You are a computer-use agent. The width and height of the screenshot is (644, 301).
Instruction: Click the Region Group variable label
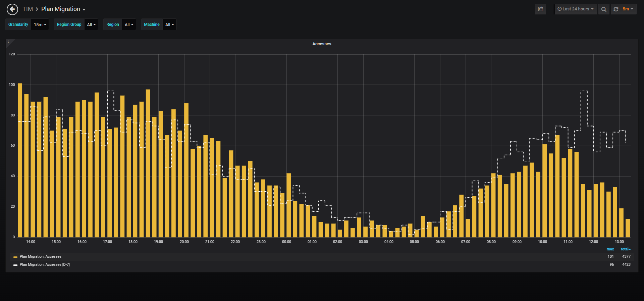tap(69, 24)
